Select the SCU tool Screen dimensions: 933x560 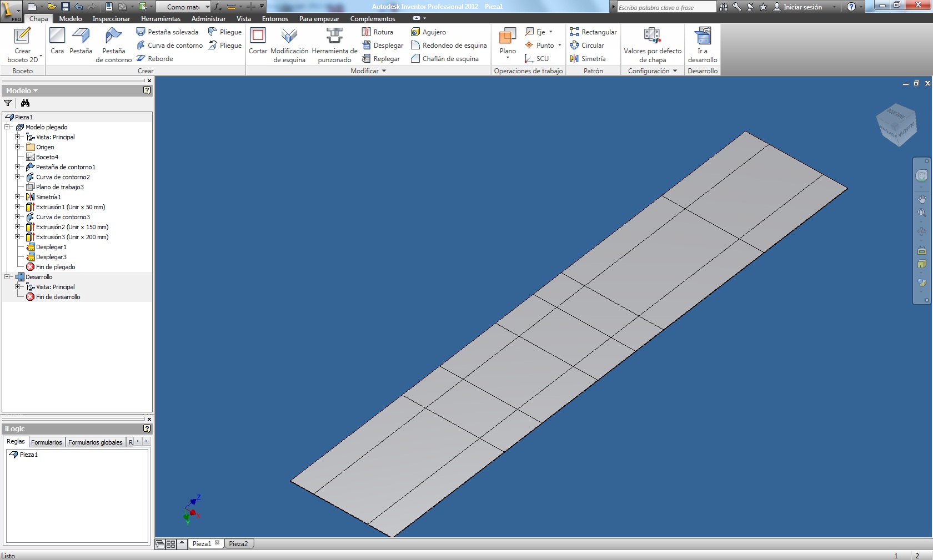click(x=537, y=59)
